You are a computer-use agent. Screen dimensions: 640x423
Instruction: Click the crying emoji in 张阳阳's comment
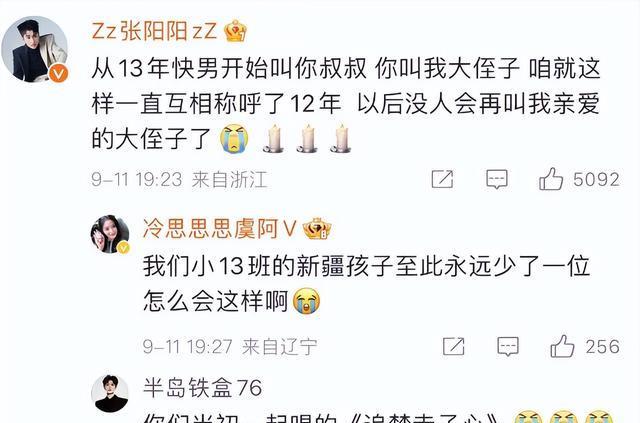click(x=234, y=139)
